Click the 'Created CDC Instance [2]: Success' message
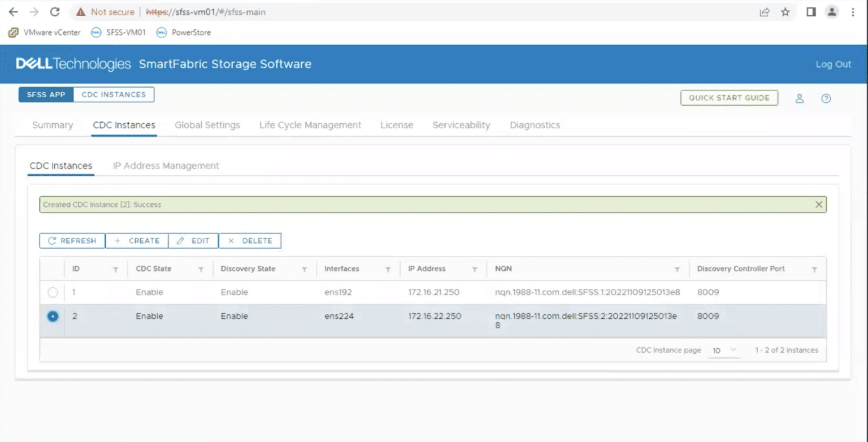 (x=102, y=205)
